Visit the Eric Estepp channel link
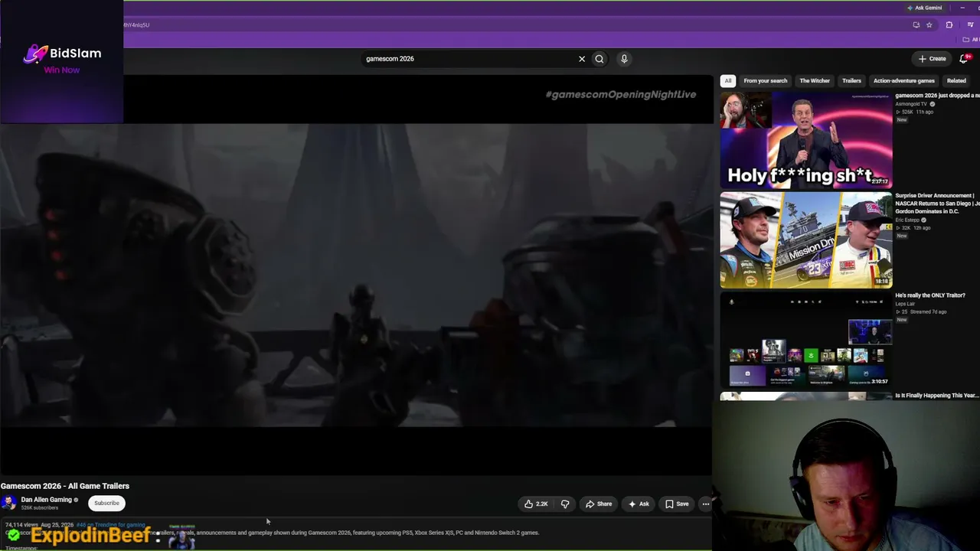This screenshot has width=980, height=551. [910, 220]
